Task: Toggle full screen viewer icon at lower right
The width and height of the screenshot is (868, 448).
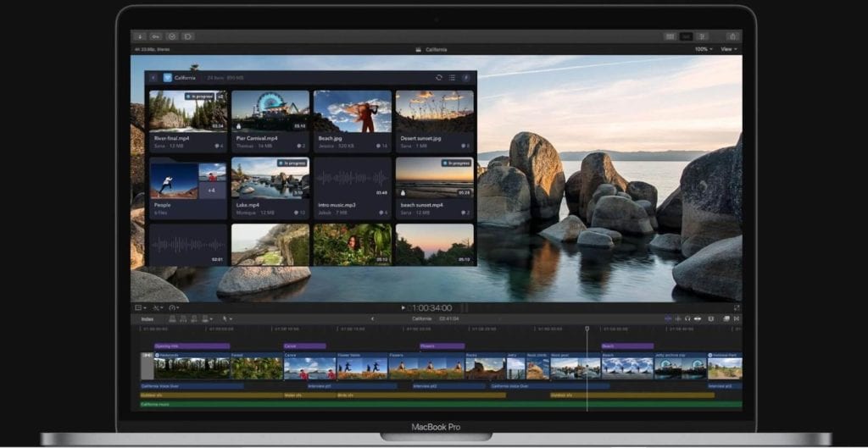Action: [x=737, y=307]
